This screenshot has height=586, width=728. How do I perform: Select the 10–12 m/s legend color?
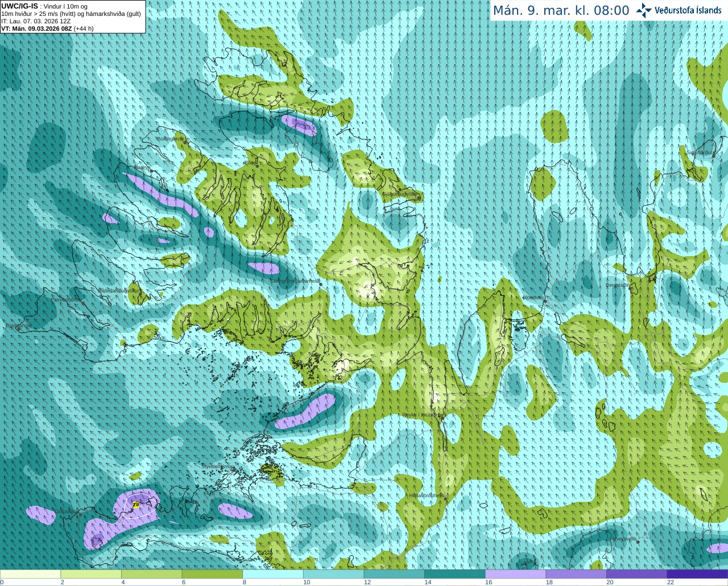click(333, 574)
